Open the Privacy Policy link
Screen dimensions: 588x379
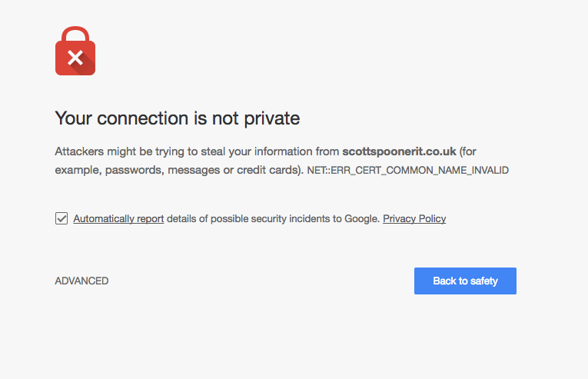414,218
